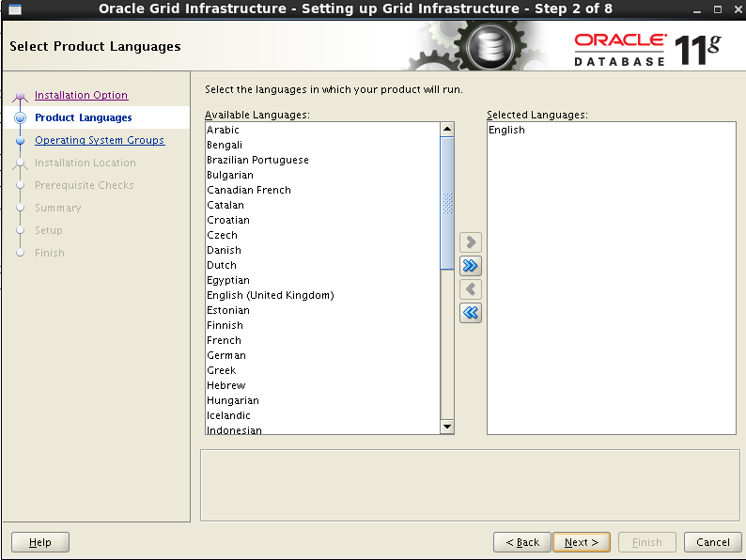The image size is (746, 560).
Task: Select Hungarian in Available Languages
Action: (323, 400)
